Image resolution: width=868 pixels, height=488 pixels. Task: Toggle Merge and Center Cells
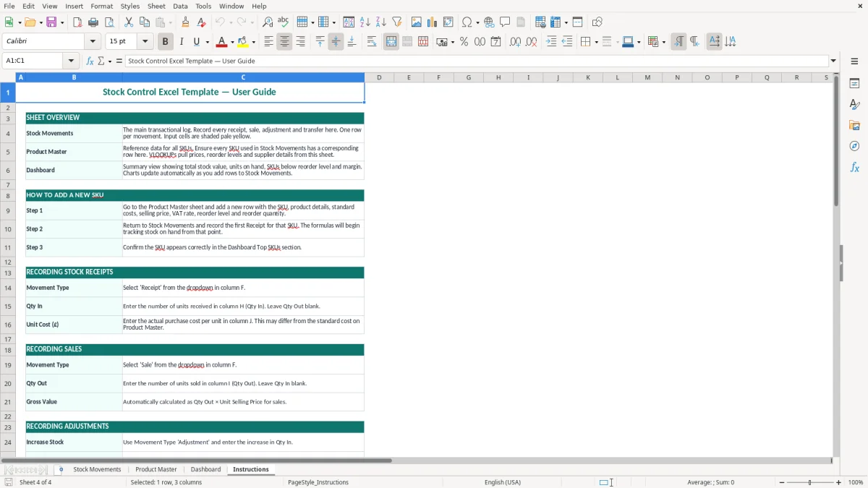(391, 42)
